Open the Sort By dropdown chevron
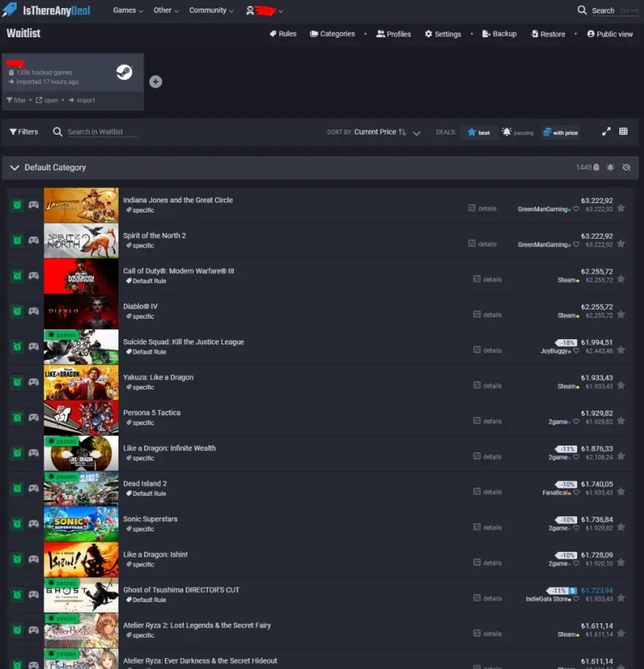This screenshot has height=669, width=644. point(417,132)
